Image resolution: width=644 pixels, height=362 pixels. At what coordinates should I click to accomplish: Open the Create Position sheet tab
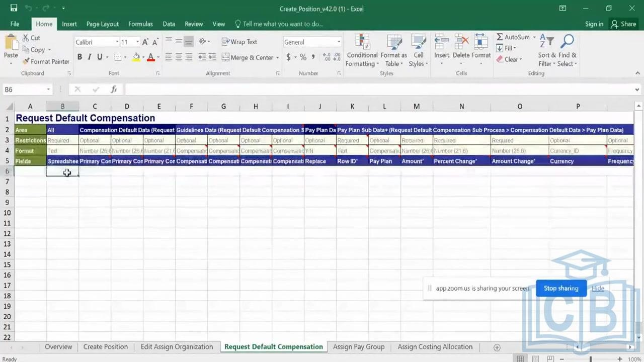coord(106,347)
